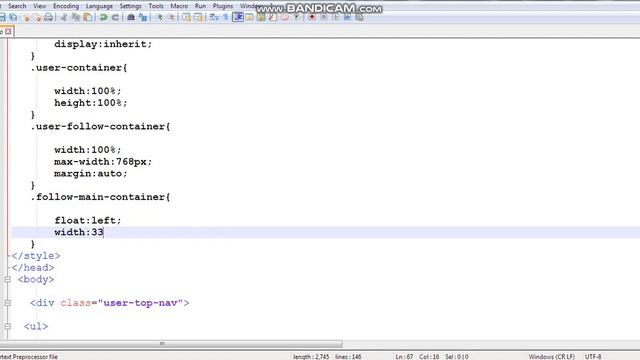Open the Encoding menu
Image resolution: width=640 pixels, height=360 pixels.
coord(66,6)
